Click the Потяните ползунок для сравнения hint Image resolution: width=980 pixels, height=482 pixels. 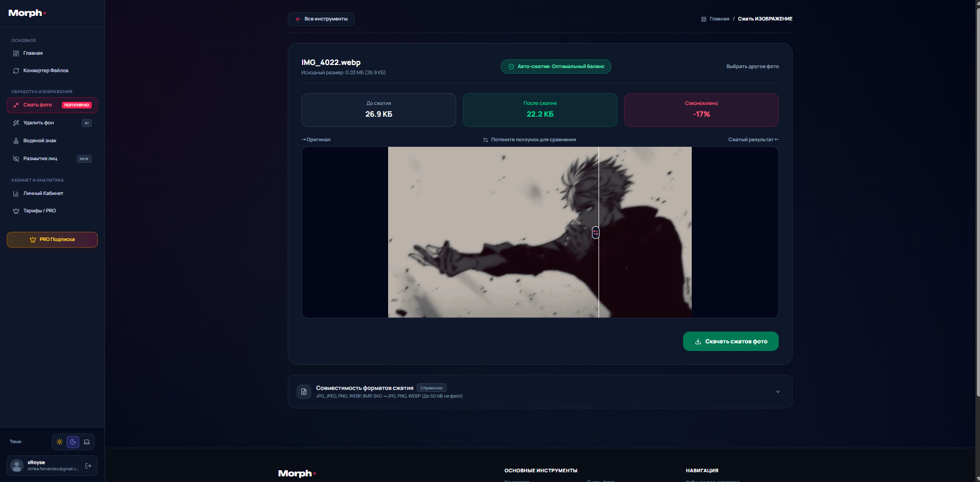pyautogui.click(x=529, y=140)
